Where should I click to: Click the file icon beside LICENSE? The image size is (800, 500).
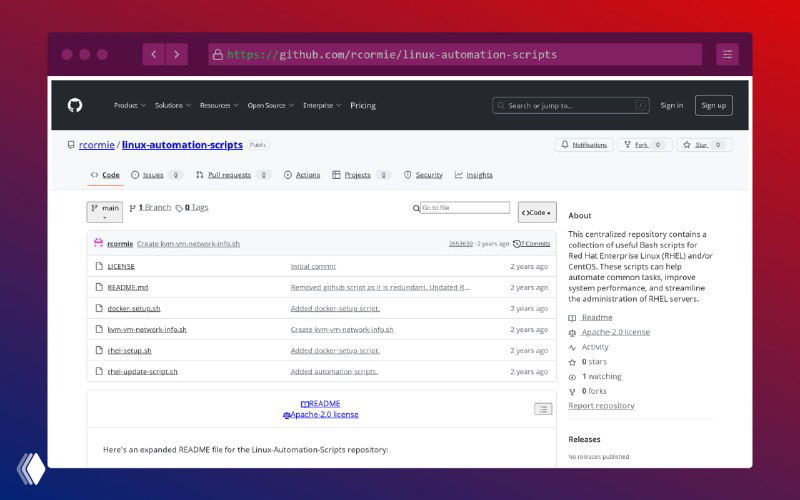click(x=99, y=266)
